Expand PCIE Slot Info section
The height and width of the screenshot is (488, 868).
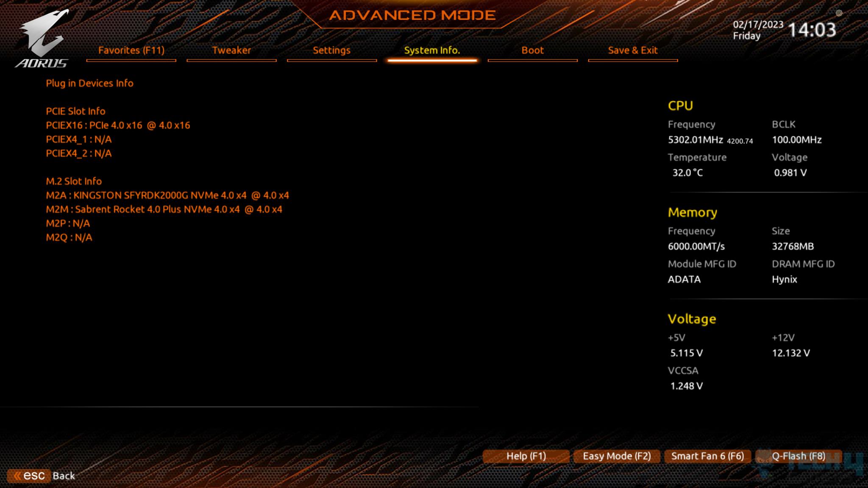coord(75,111)
